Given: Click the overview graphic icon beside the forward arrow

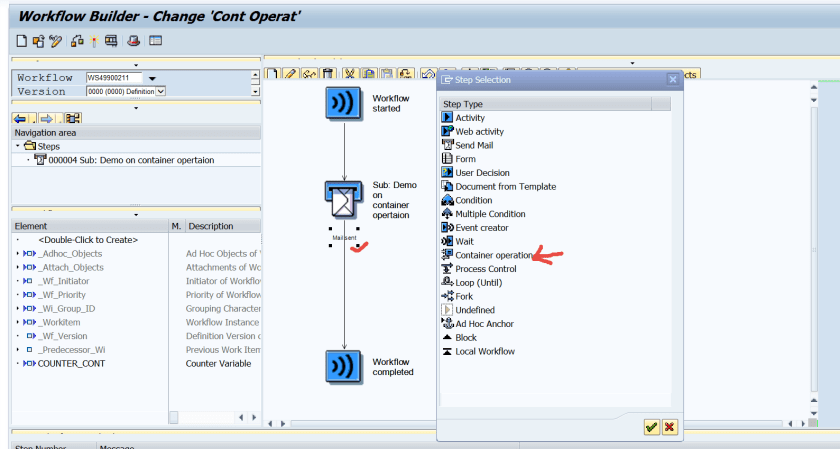Looking at the screenshot, I should coord(73,118).
